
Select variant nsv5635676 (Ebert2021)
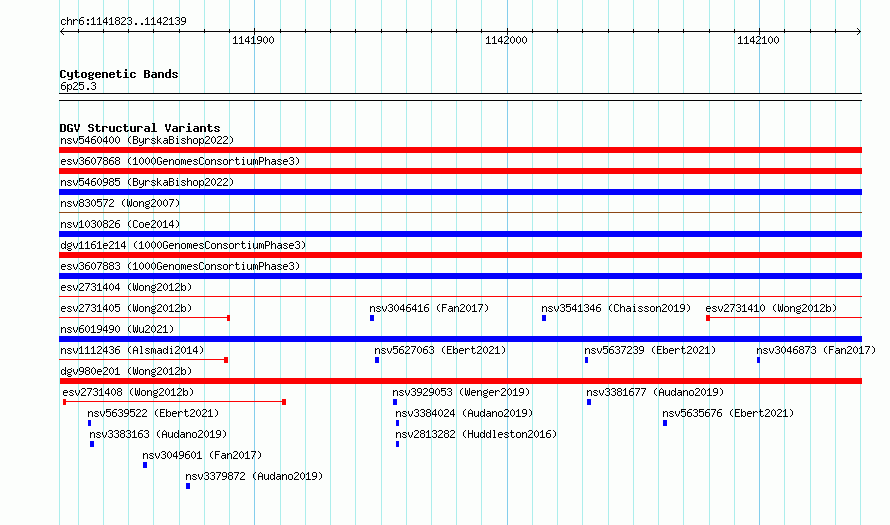(728, 413)
